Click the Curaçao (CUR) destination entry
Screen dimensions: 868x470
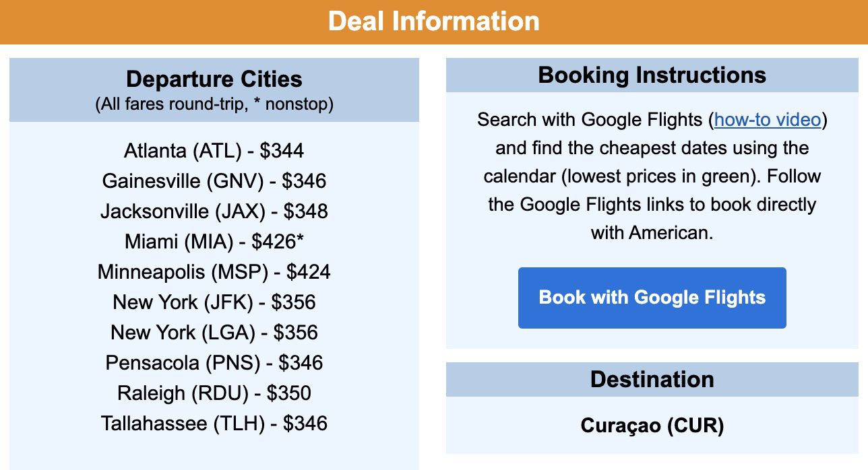coord(651,426)
